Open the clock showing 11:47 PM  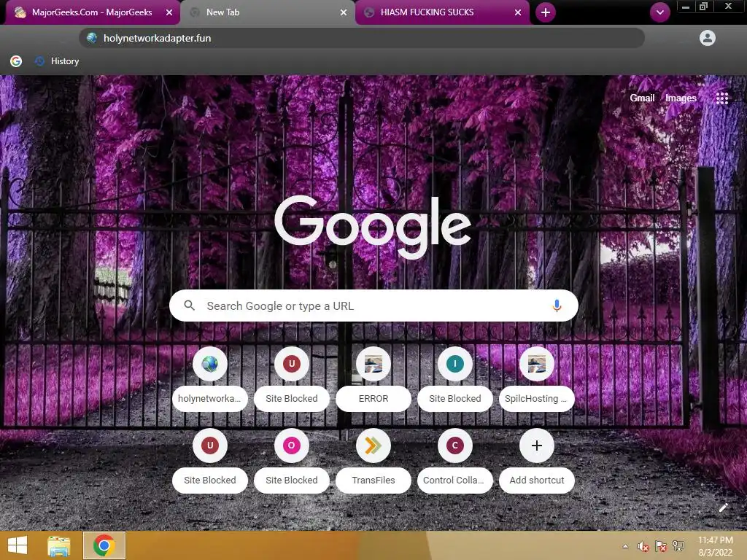(x=715, y=546)
